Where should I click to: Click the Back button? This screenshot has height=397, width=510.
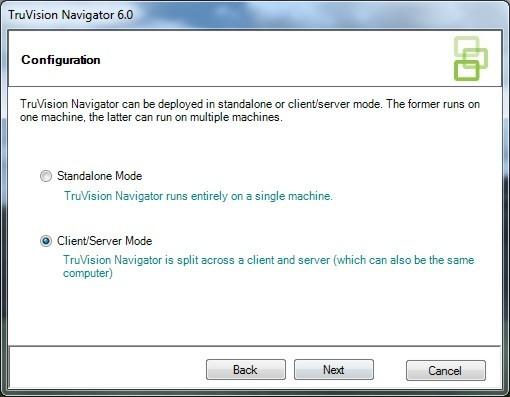point(246,370)
